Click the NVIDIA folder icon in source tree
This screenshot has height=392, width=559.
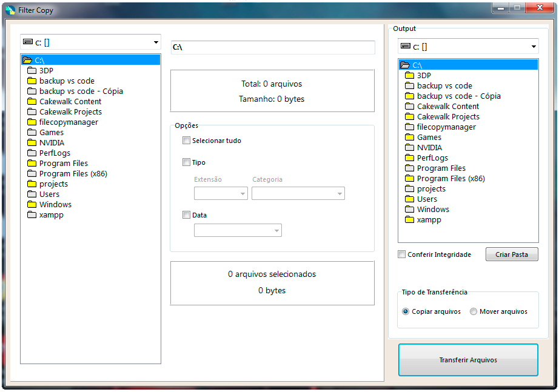(32, 142)
